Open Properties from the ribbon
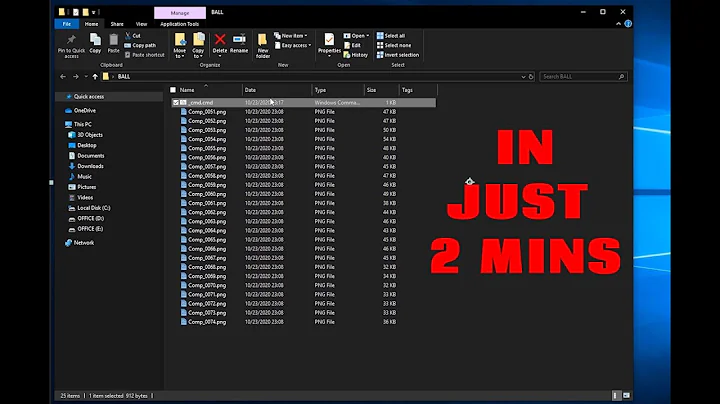 (330, 41)
